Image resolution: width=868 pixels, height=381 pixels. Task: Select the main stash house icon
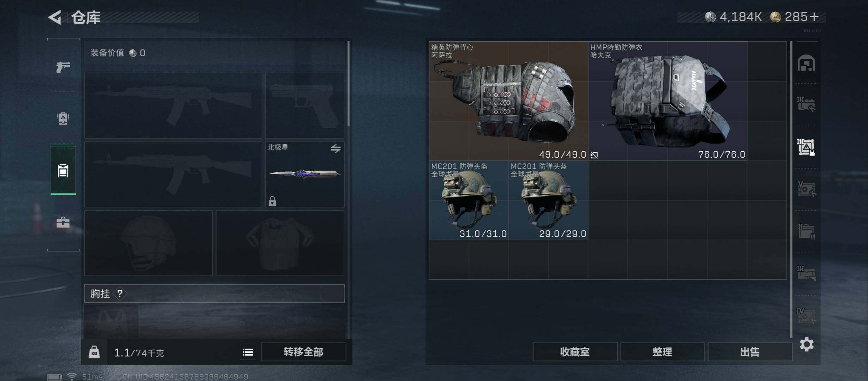pyautogui.click(x=807, y=64)
